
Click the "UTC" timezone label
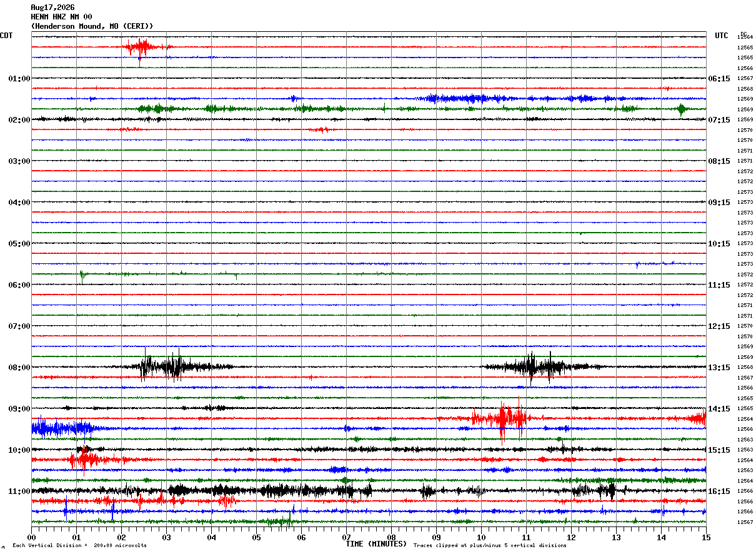722,36
